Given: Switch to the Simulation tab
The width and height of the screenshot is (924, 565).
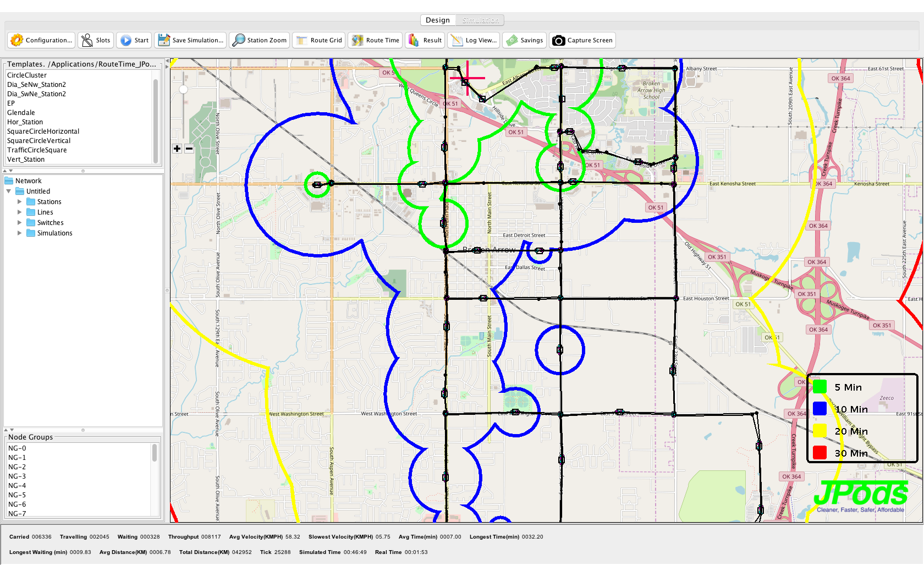Looking at the screenshot, I should (480, 20).
